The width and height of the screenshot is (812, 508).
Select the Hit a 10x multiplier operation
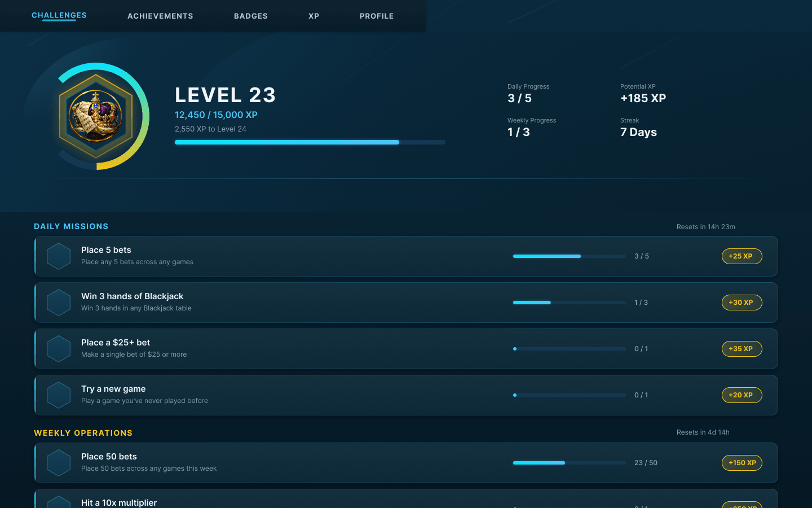pos(119,502)
